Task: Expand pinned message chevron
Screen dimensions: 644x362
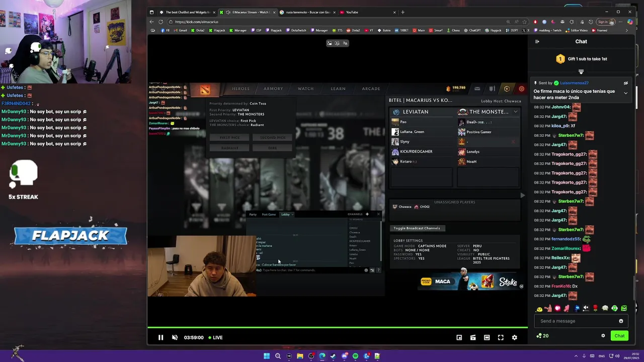Action: tap(625, 93)
